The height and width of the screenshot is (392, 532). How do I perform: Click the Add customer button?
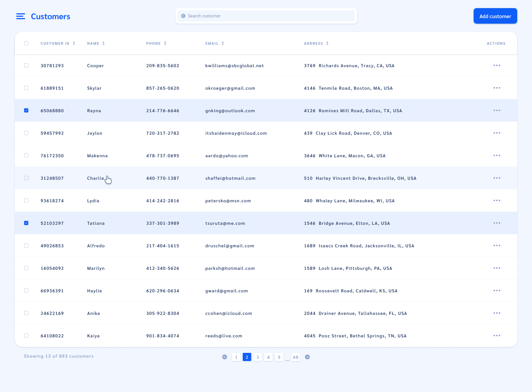[495, 16]
